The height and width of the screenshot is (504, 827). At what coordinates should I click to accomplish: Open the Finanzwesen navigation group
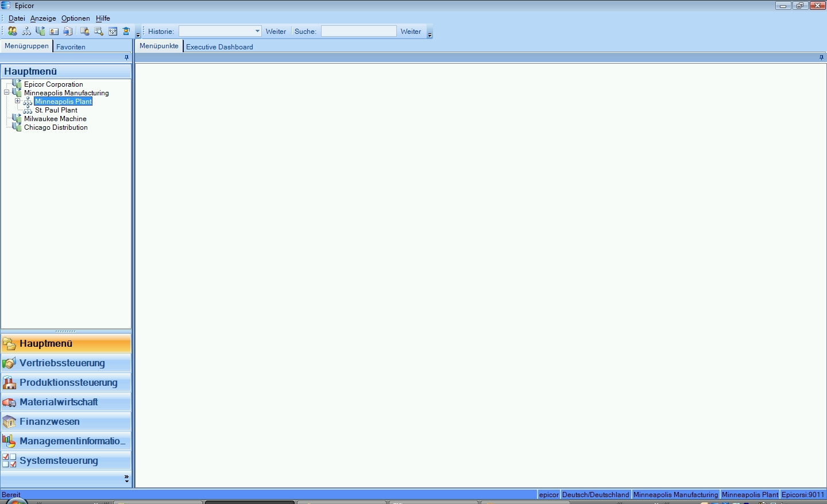(x=66, y=421)
